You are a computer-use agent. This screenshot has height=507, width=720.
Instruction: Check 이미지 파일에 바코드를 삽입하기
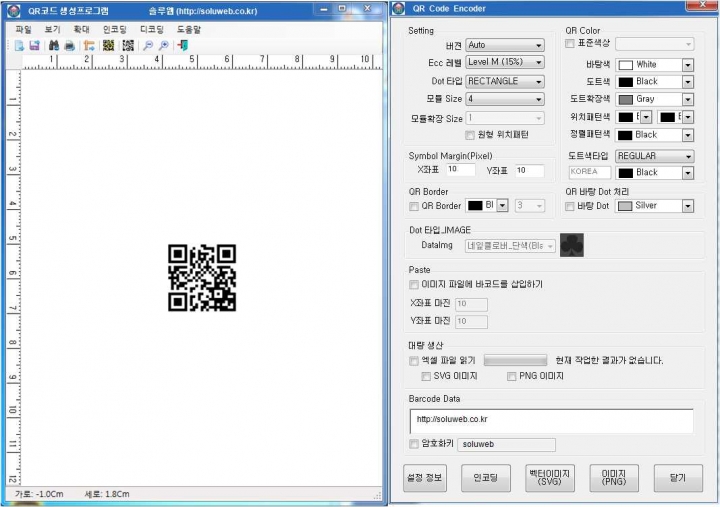(x=414, y=285)
